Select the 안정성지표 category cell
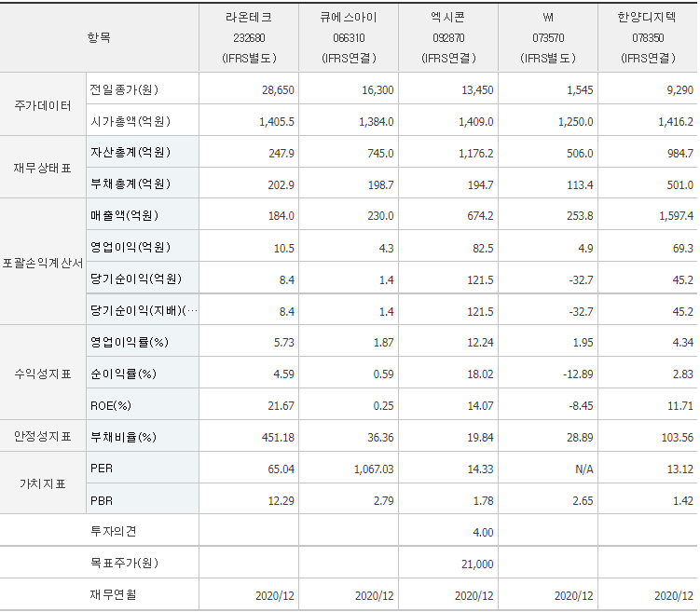The width and height of the screenshot is (700, 612). 43,436
